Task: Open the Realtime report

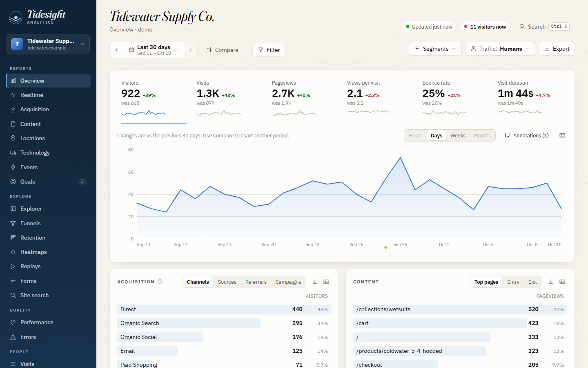Action: [48, 95]
